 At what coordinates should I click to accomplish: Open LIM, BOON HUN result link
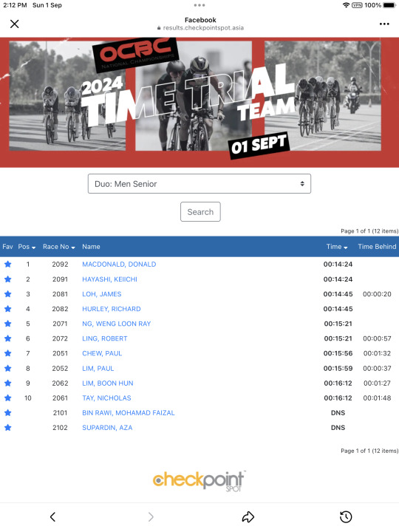tap(108, 383)
